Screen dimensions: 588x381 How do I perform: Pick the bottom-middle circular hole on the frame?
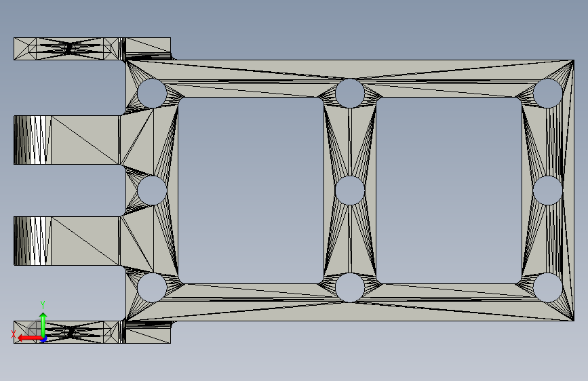350,287
